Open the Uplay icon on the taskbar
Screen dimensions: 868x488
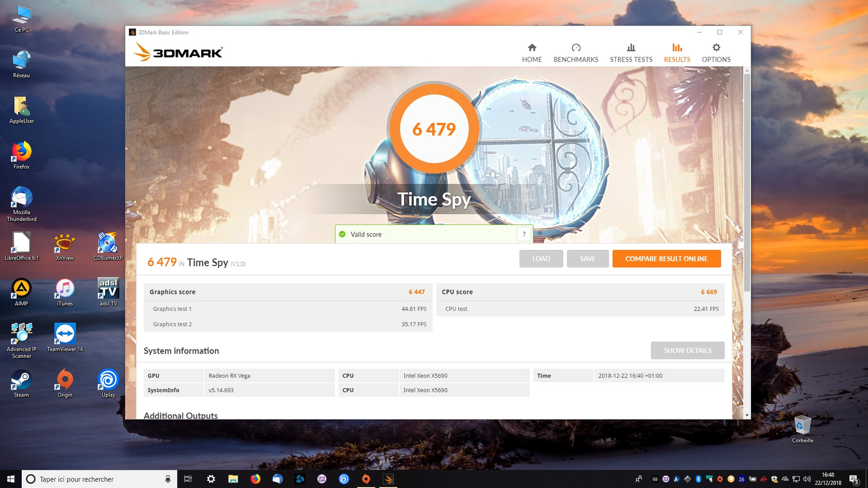point(344,479)
